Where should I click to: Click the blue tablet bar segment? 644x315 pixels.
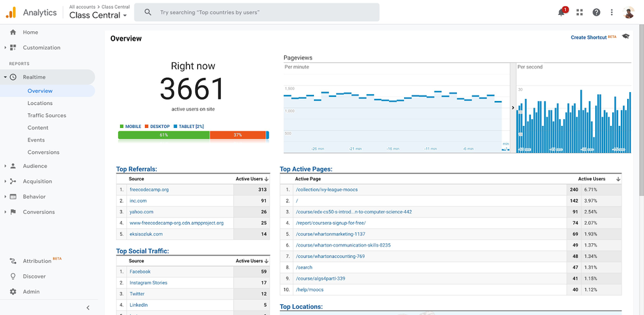pyautogui.click(x=267, y=135)
